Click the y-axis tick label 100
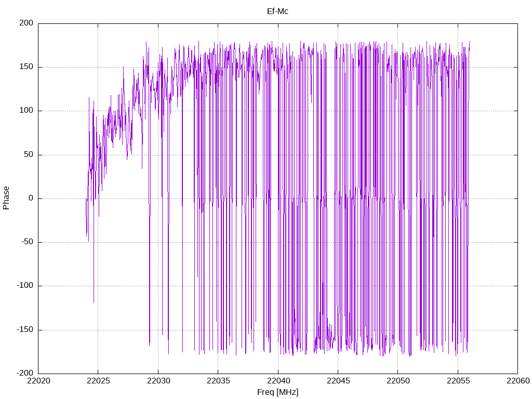 [26, 111]
